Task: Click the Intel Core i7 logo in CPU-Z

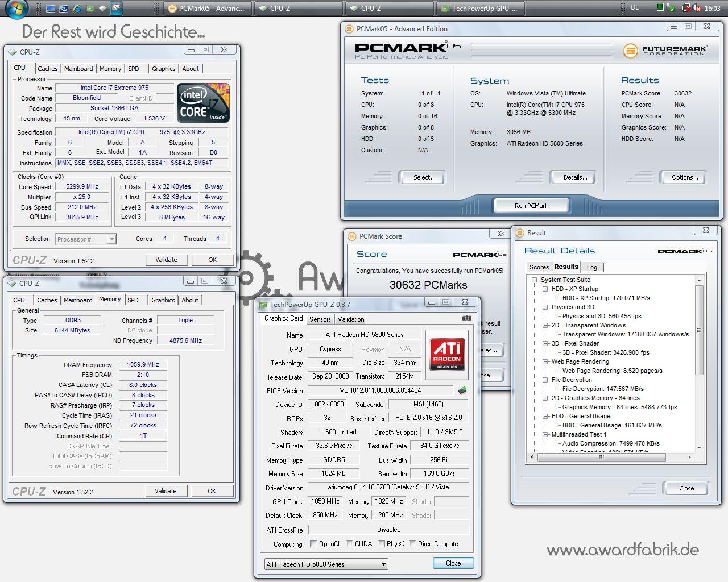Action: click(203, 103)
